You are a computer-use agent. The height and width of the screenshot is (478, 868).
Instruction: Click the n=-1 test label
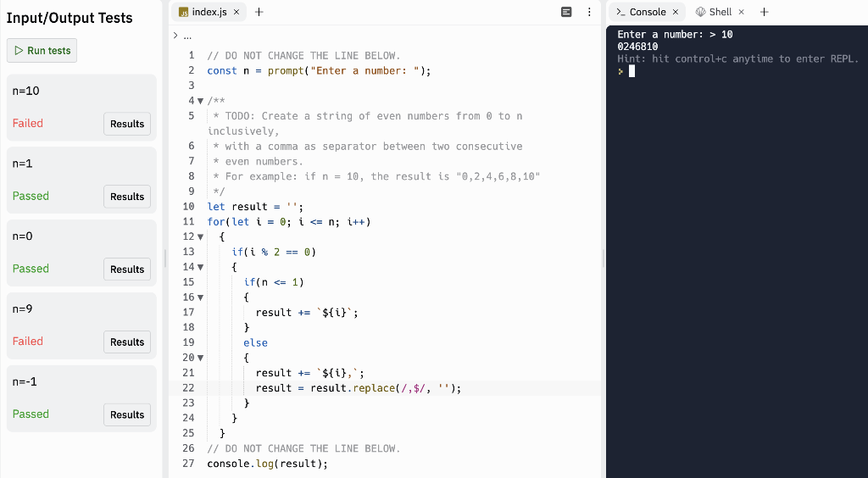coord(25,381)
